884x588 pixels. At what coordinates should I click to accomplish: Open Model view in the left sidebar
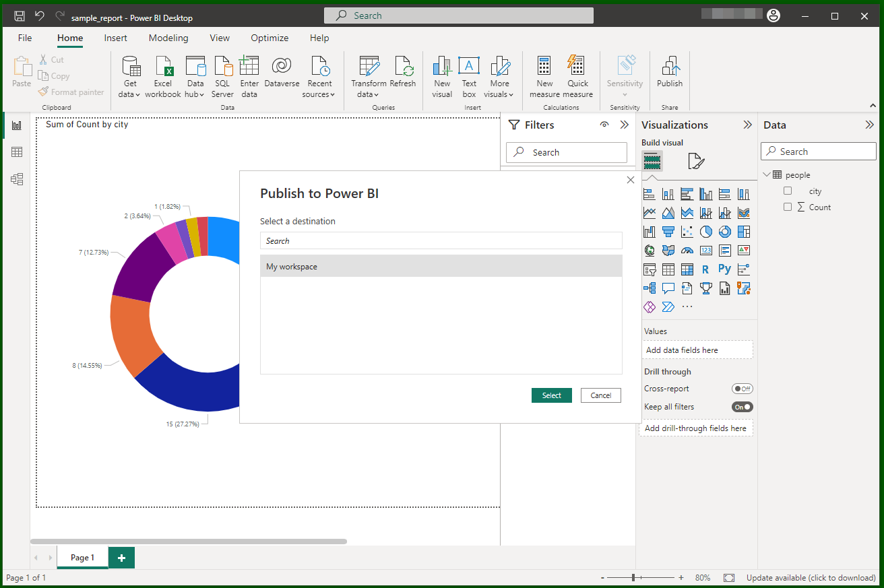pyautogui.click(x=17, y=179)
